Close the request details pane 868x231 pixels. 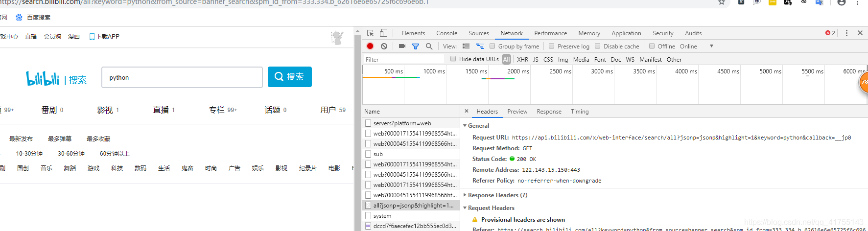[x=467, y=111]
